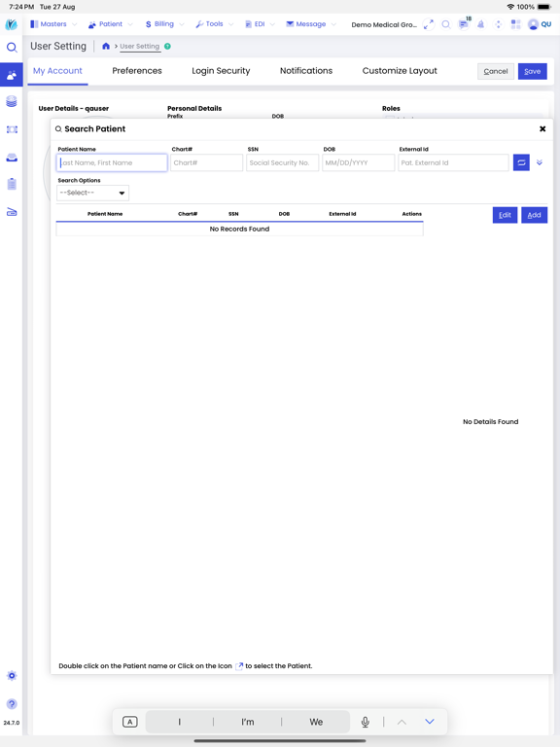The height and width of the screenshot is (747, 560).
Task: Tap the keyboard microphone dictation icon
Action: pos(366,722)
